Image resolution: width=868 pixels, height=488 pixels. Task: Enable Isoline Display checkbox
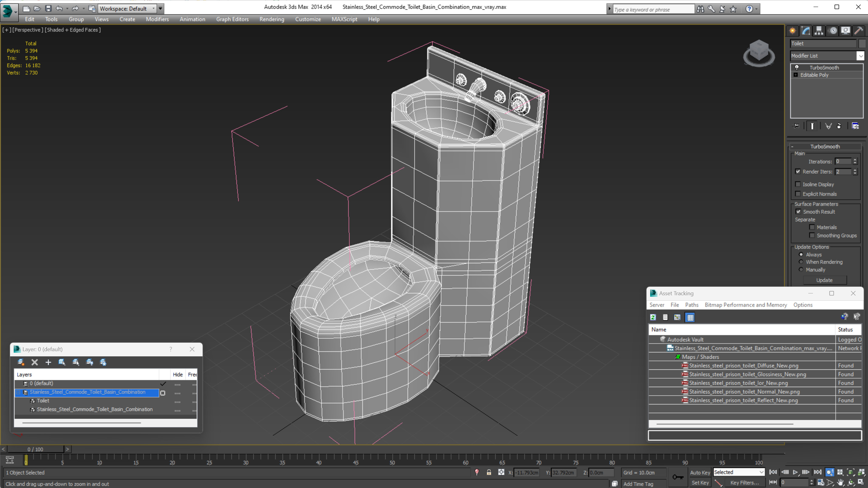pos(798,184)
